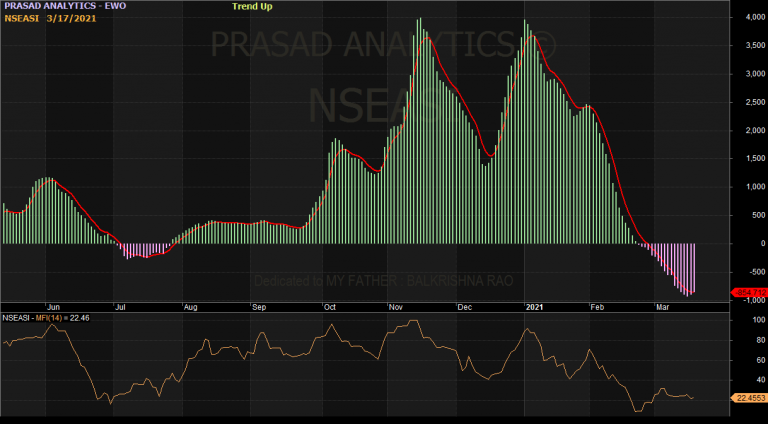Click the Sep month label on time axis
768x424 pixels.
click(259, 307)
